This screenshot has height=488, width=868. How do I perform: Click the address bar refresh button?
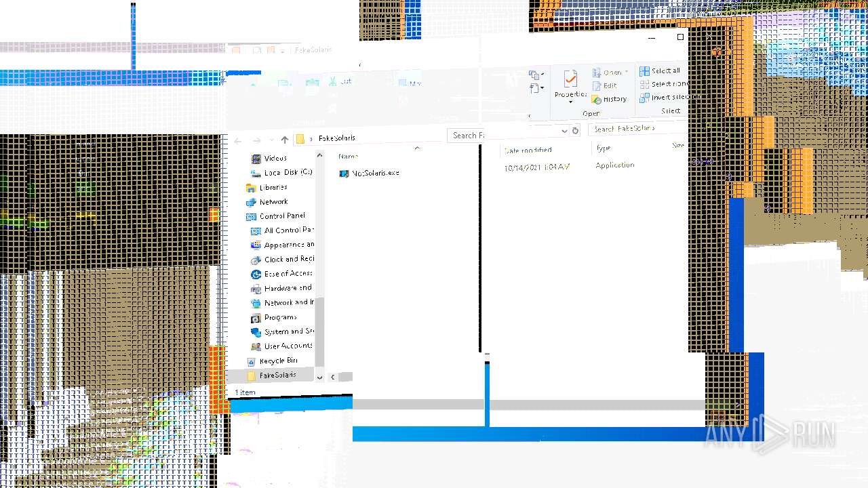pyautogui.click(x=575, y=131)
